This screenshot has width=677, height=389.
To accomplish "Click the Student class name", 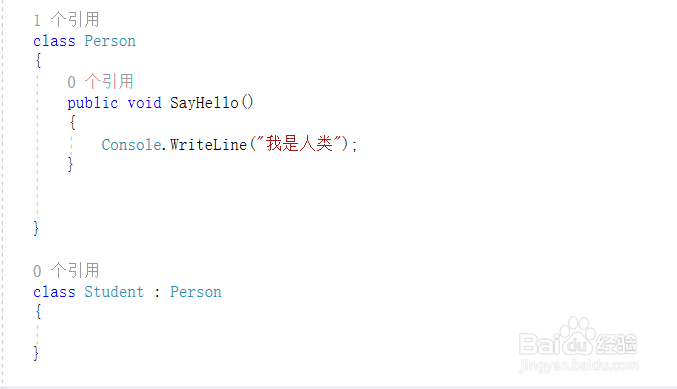I will [x=114, y=292].
